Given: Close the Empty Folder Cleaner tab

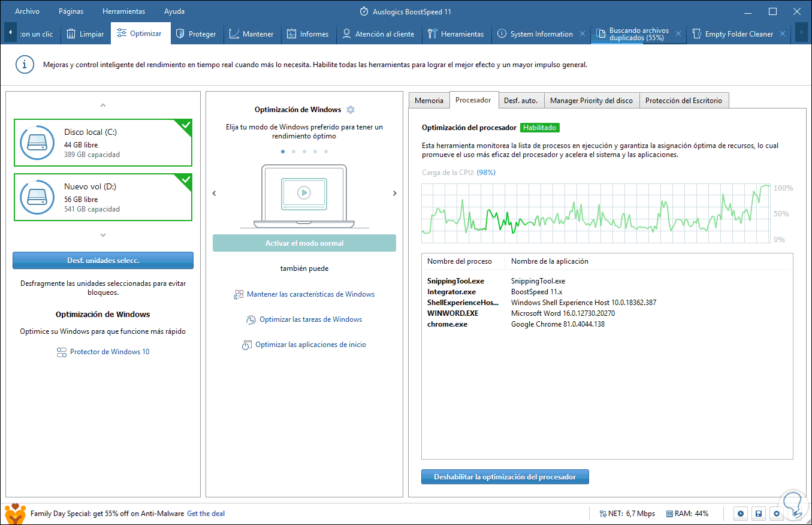Looking at the screenshot, I should point(783,34).
